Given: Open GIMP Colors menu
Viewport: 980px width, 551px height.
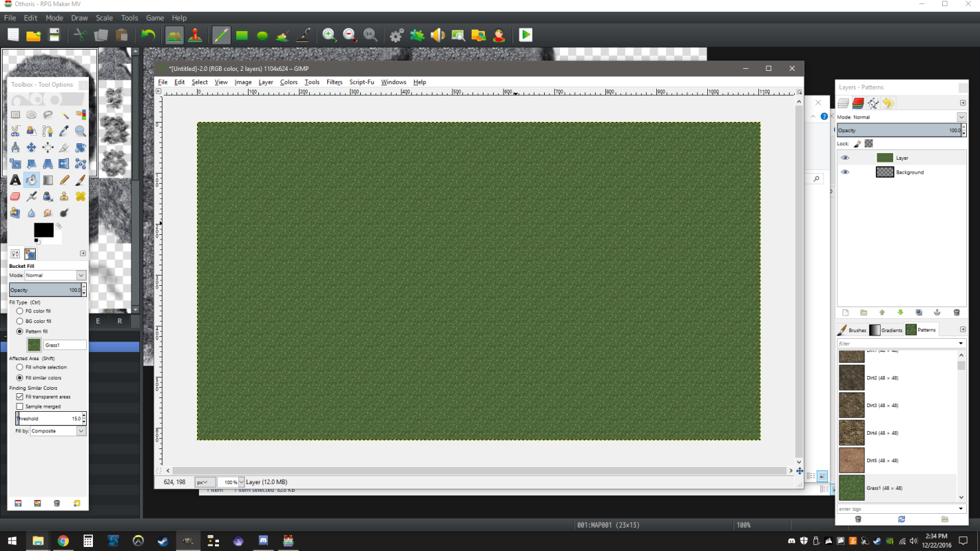Looking at the screenshot, I should 289,82.
